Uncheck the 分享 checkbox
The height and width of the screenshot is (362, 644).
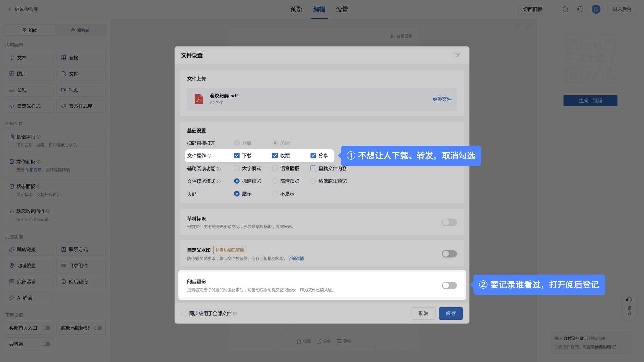pos(313,156)
